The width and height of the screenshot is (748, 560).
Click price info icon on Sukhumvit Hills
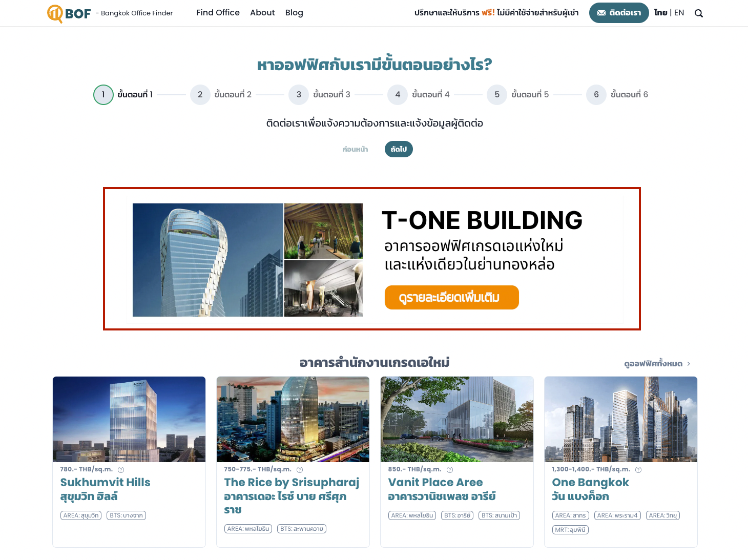(x=121, y=469)
